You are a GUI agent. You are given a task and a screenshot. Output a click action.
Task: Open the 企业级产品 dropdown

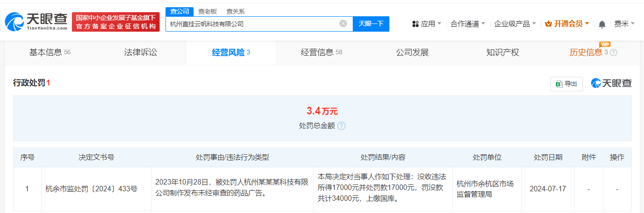[515, 24]
